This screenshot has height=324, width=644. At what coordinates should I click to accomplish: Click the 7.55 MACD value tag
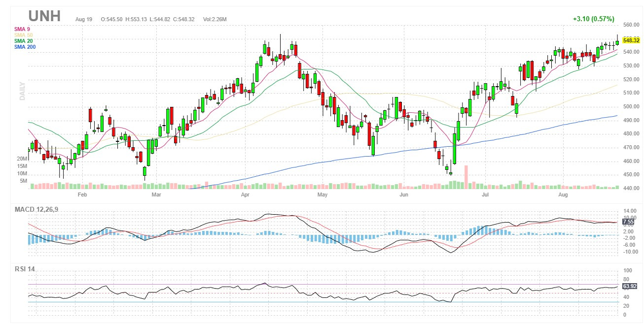[628, 222]
